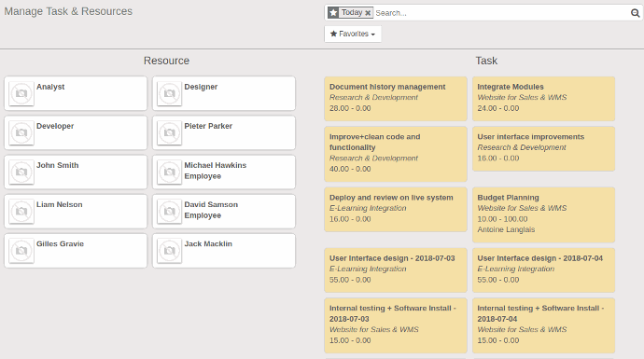
Task: Click the Designer camera placeholder icon
Action: [169, 93]
